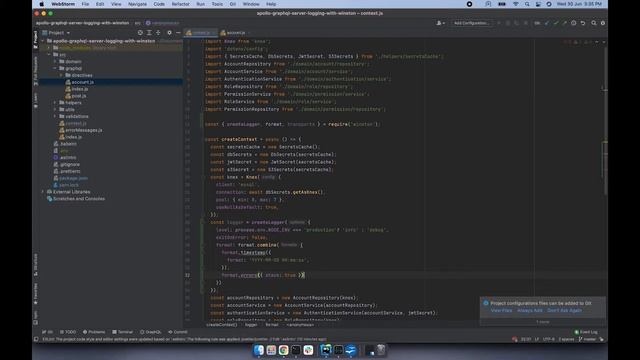Viewport: 640px width, 360px height.
Task: Expand the directives folder
Action: (x=62, y=76)
